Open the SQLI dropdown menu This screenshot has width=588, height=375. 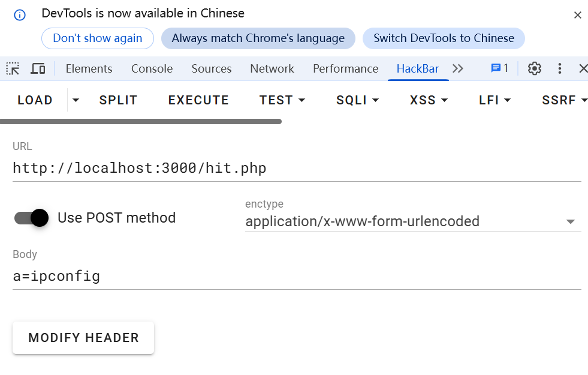coord(357,100)
